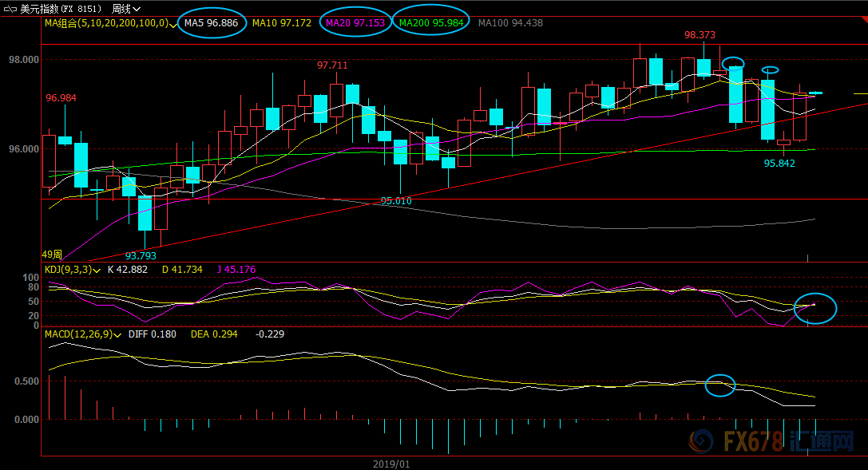Select the MA10 97.172 label
This screenshot has width=868, height=470.
click(x=282, y=22)
